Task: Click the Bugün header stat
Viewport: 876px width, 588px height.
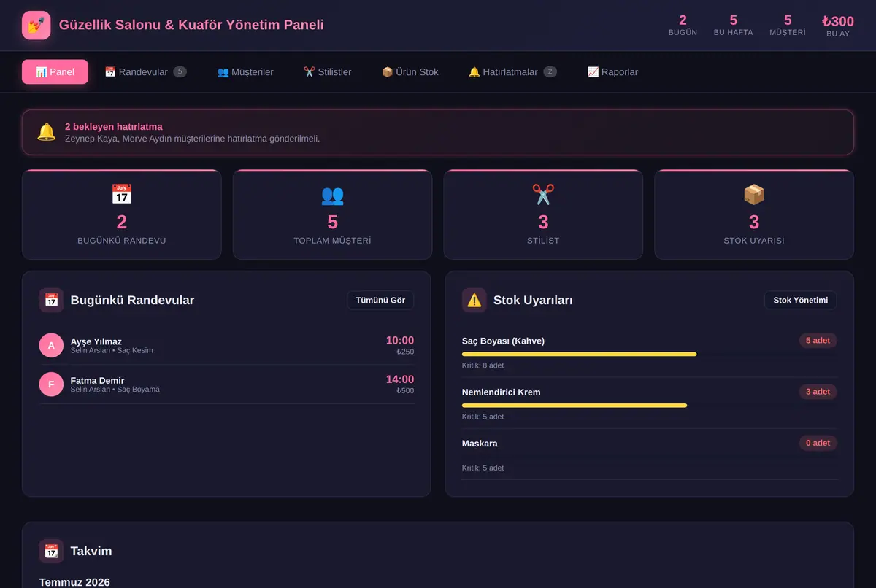Action: (x=683, y=26)
